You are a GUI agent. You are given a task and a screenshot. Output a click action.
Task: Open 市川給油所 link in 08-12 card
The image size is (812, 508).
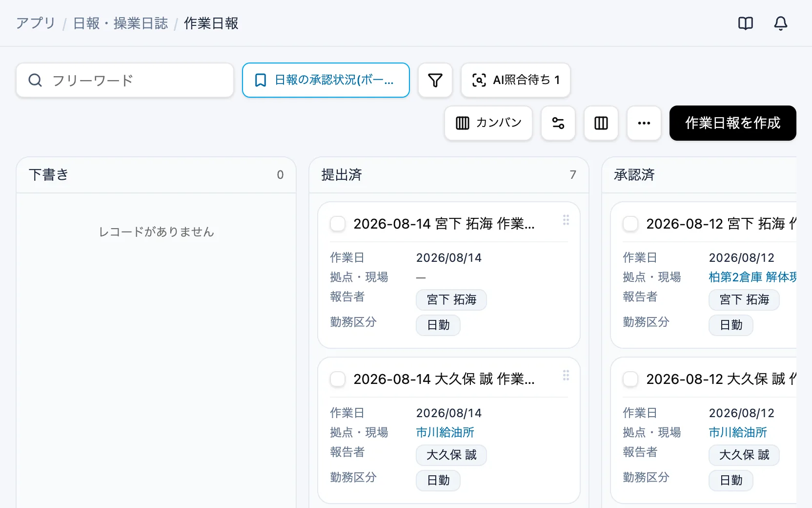pos(738,432)
